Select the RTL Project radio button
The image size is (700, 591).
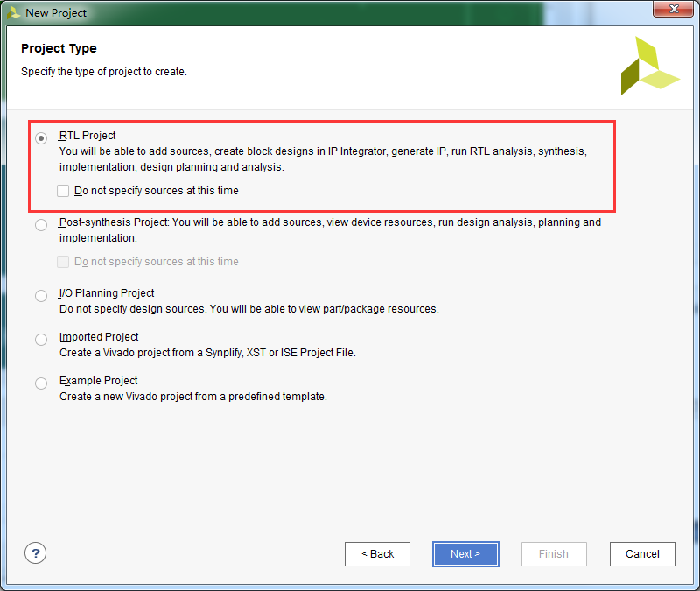(x=41, y=138)
